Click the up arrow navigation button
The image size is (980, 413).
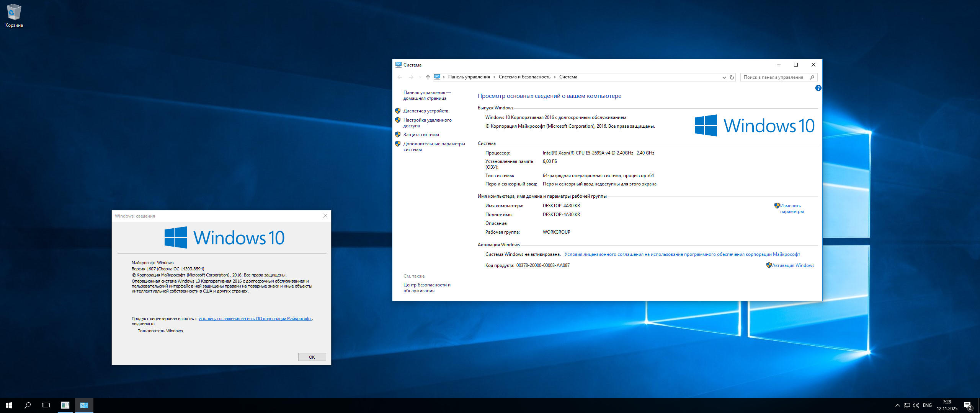[x=428, y=77]
